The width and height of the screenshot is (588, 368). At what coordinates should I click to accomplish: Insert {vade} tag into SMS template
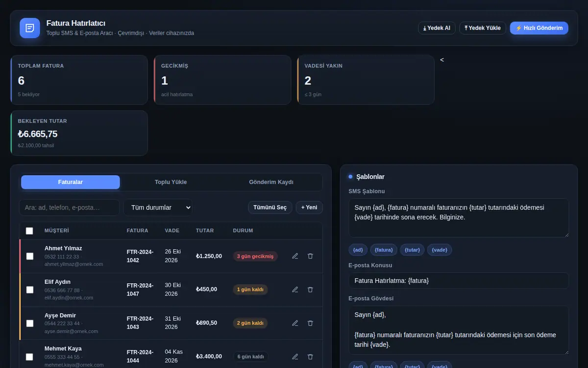[x=440, y=250]
